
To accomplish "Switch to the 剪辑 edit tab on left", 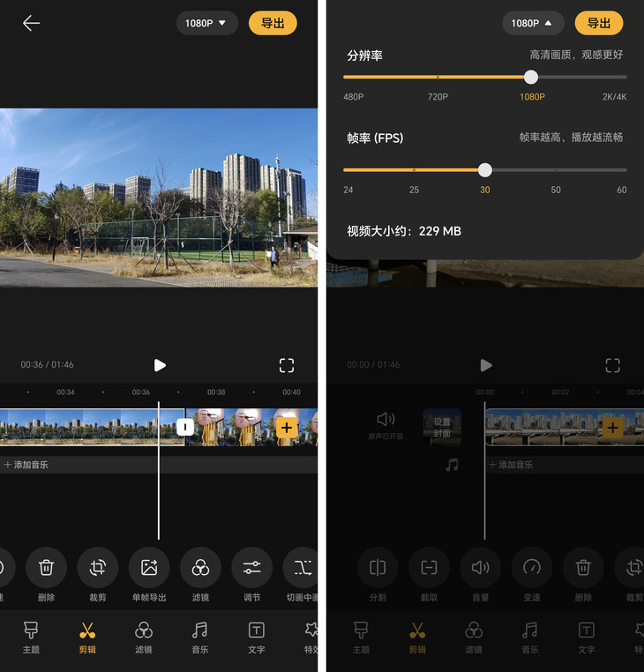I will (x=87, y=638).
